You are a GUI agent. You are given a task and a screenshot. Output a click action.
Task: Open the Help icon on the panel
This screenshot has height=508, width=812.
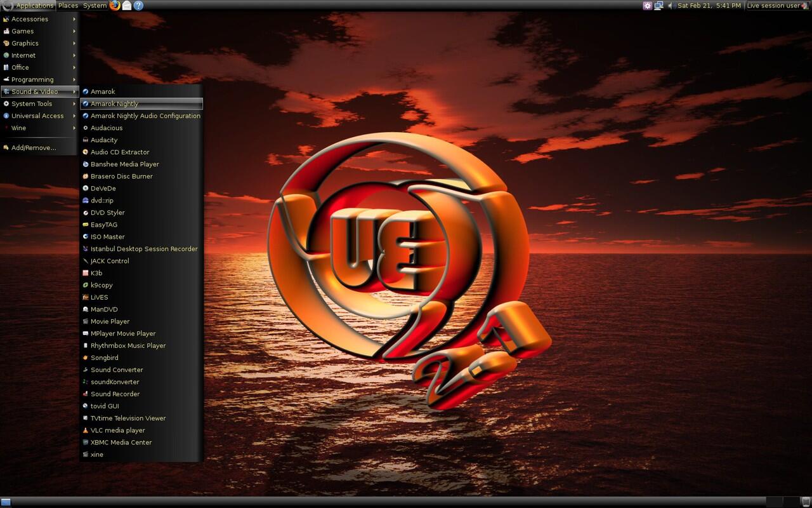click(x=140, y=5)
